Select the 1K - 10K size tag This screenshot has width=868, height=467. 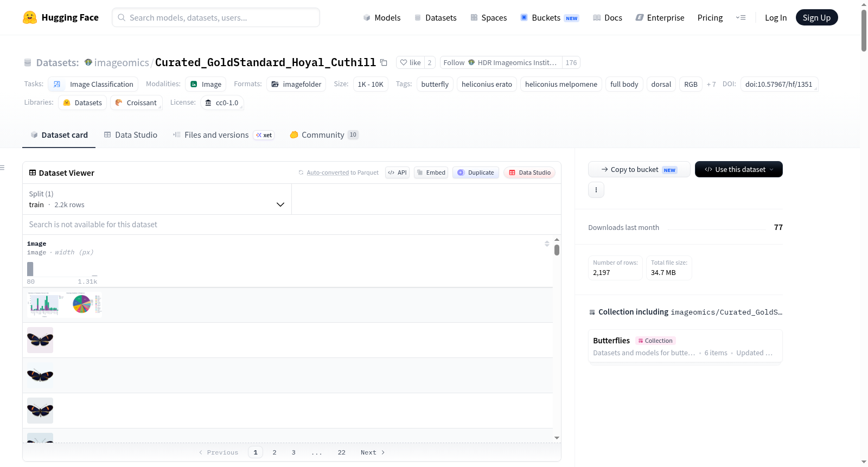pos(371,84)
